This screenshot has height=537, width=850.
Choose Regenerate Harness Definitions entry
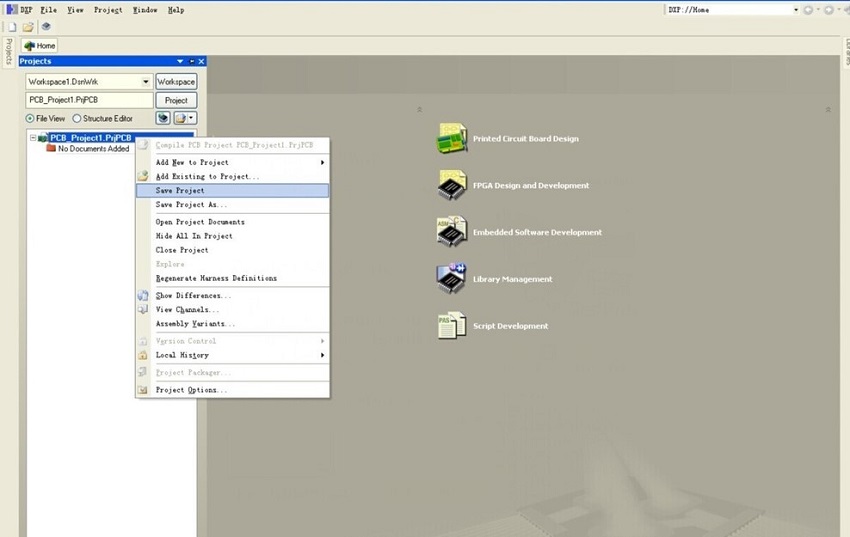232,278
